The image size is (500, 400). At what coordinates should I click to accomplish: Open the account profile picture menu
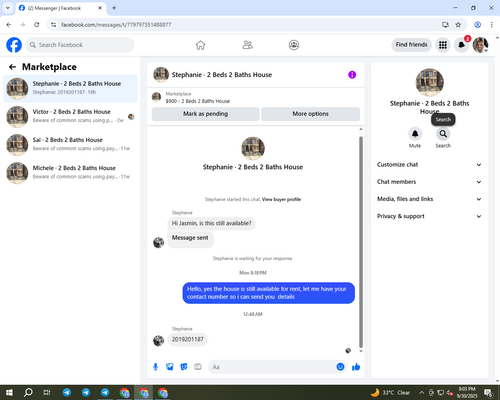click(480, 45)
